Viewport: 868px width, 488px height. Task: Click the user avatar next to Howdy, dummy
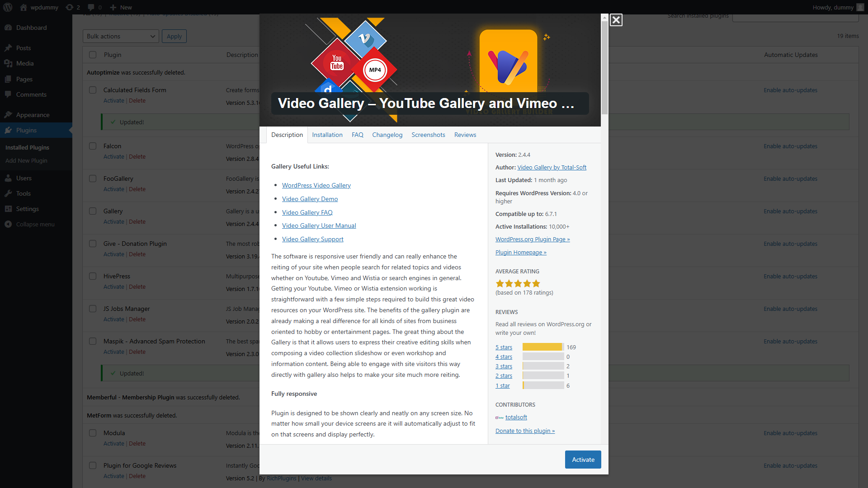[860, 7]
